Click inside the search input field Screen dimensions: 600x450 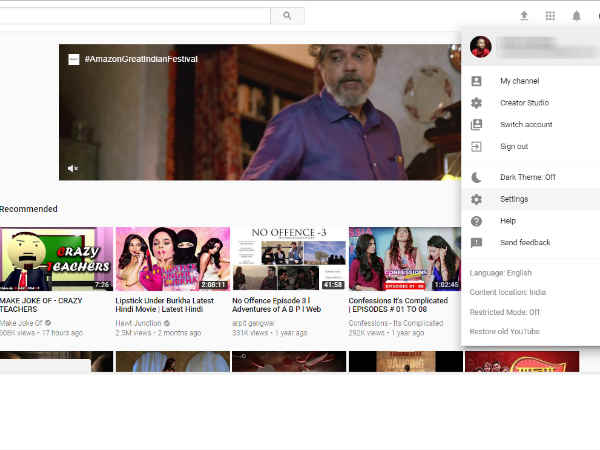tap(134, 16)
